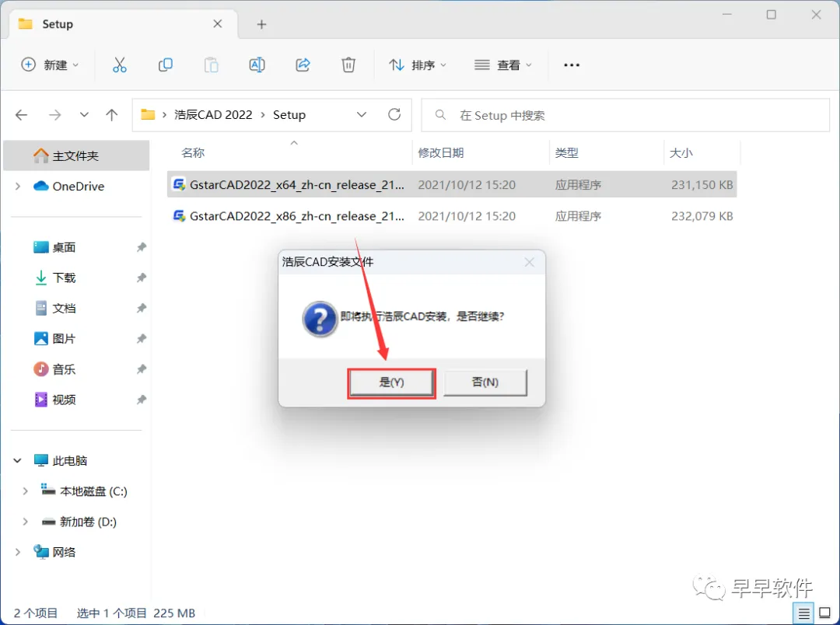Close the 浩辰CAD安装文件 dialog

(530, 262)
